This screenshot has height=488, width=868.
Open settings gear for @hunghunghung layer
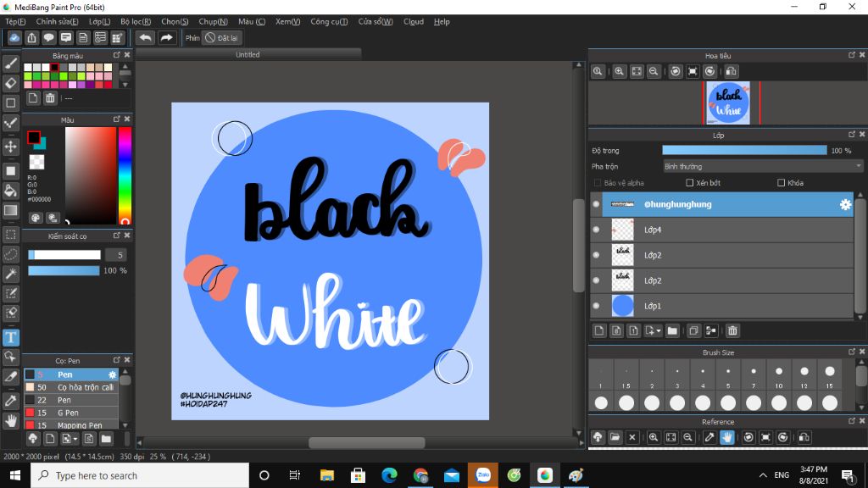[x=845, y=204]
